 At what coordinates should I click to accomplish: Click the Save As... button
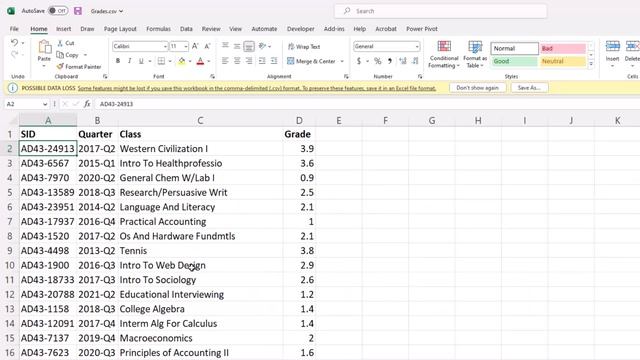pos(529,88)
